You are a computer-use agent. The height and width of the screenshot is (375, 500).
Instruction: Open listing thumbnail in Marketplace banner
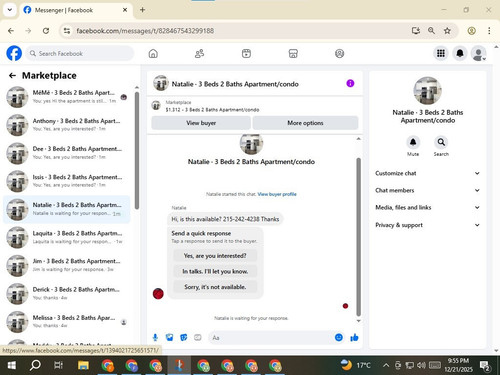[156, 105]
